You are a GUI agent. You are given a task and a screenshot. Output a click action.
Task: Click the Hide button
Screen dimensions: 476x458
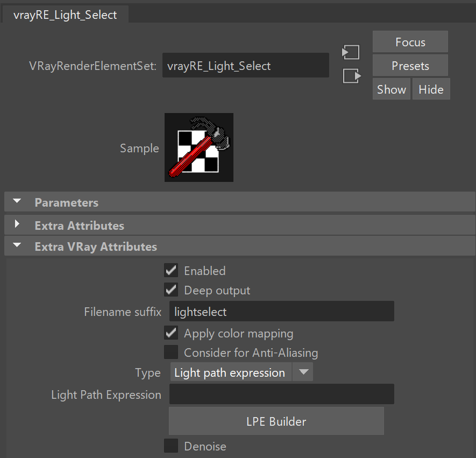point(431,89)
